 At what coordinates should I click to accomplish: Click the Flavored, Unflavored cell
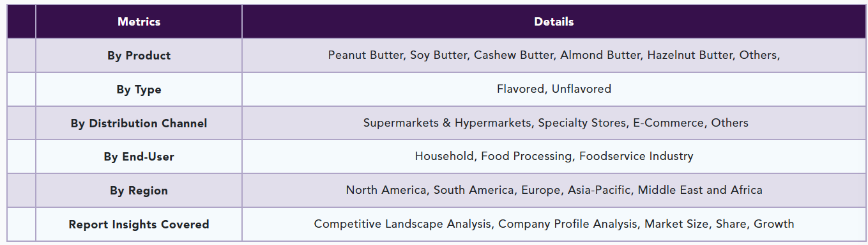point(554,89)
